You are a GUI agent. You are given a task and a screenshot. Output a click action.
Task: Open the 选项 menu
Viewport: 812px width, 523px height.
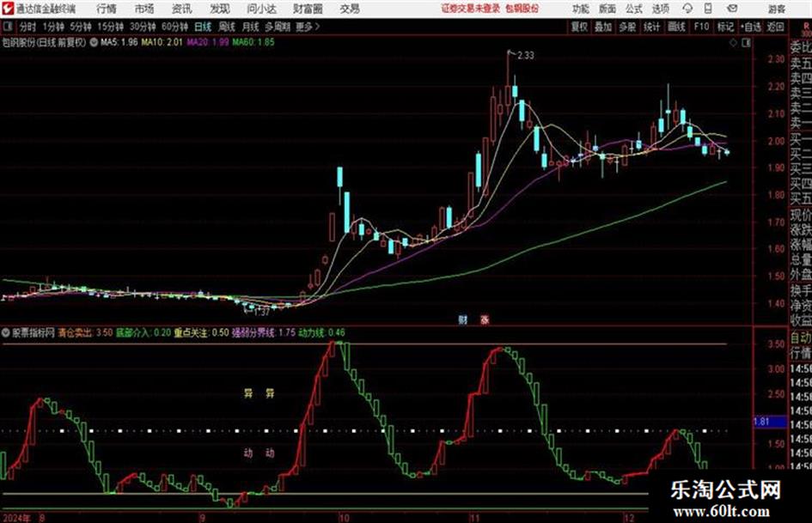point(660,9)
